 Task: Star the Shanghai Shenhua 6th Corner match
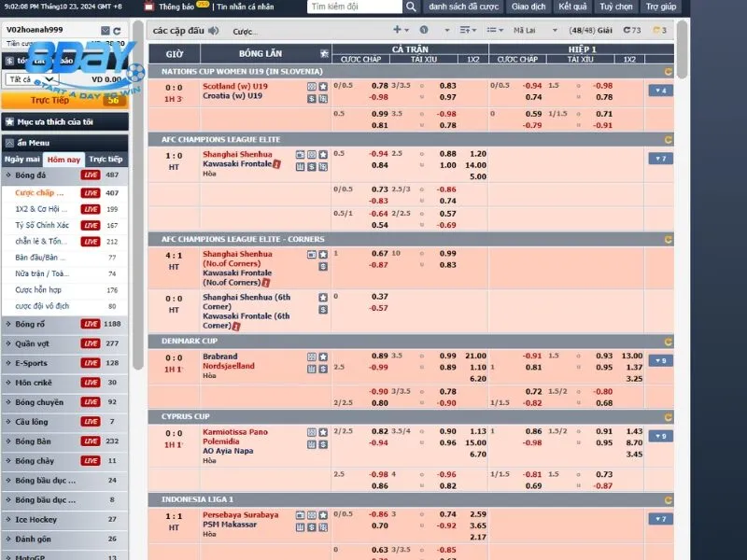323,298
